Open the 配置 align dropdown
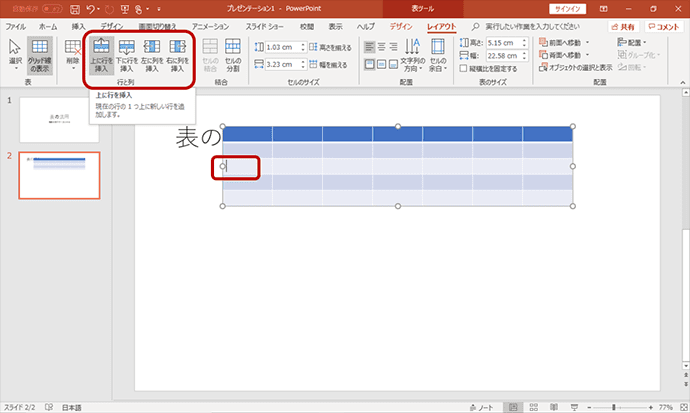Screen dimensions: 690x413 tap(632, 42)
